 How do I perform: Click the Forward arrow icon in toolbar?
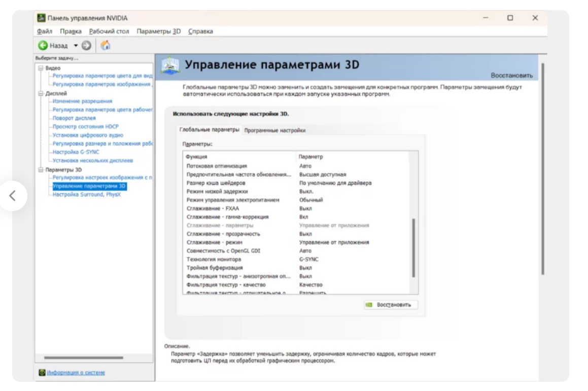click(86, 45)
